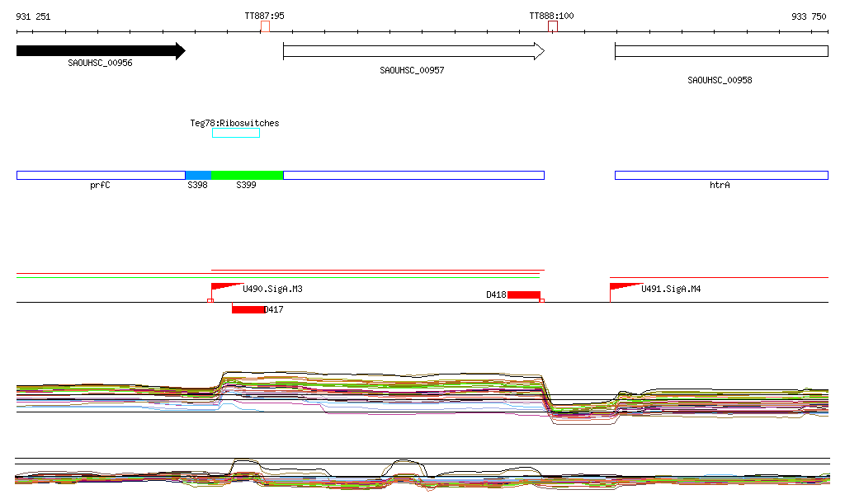Click the start coordinate 931 251 label
Viewport: 845px width, 504px height.
pyautogui.click(x=33, y=16)
